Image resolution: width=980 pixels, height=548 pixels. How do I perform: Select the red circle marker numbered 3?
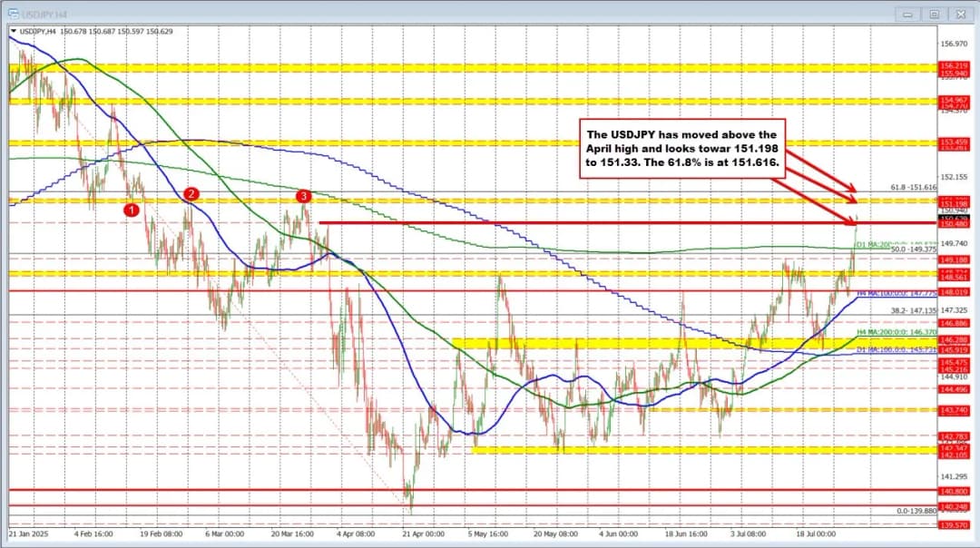(304, 195)
